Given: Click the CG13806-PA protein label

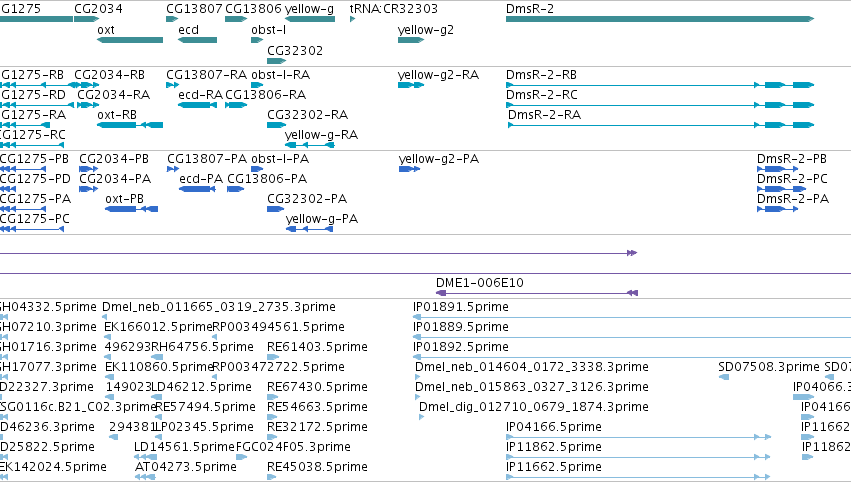Looking at the screenshot, I should click(267, 179).
